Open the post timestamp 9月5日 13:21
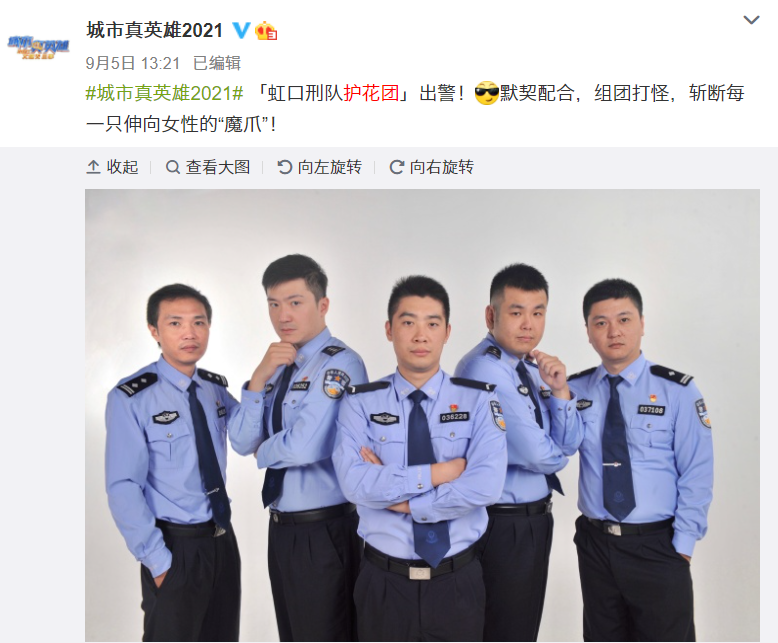Screen dimensions: 778x643 [132, 63]
